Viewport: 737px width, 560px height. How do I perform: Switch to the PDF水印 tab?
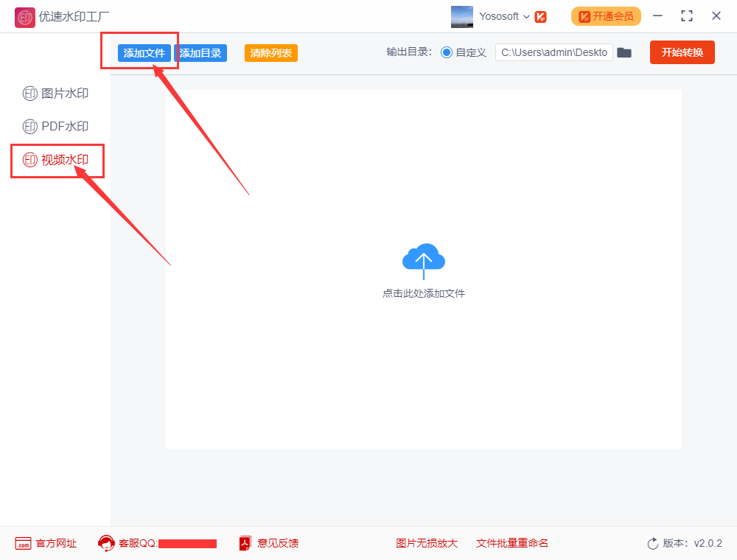(55, 126)
